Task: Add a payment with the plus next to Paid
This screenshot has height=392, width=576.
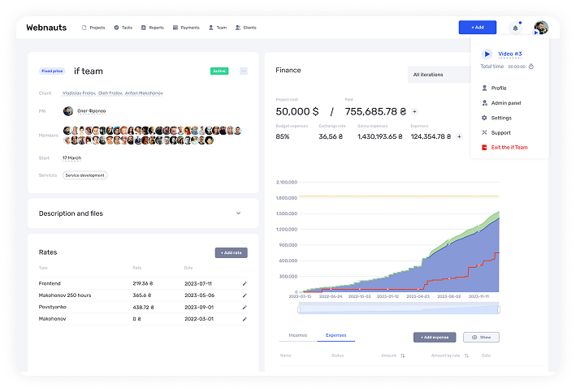Action: [x=414, y=111]
